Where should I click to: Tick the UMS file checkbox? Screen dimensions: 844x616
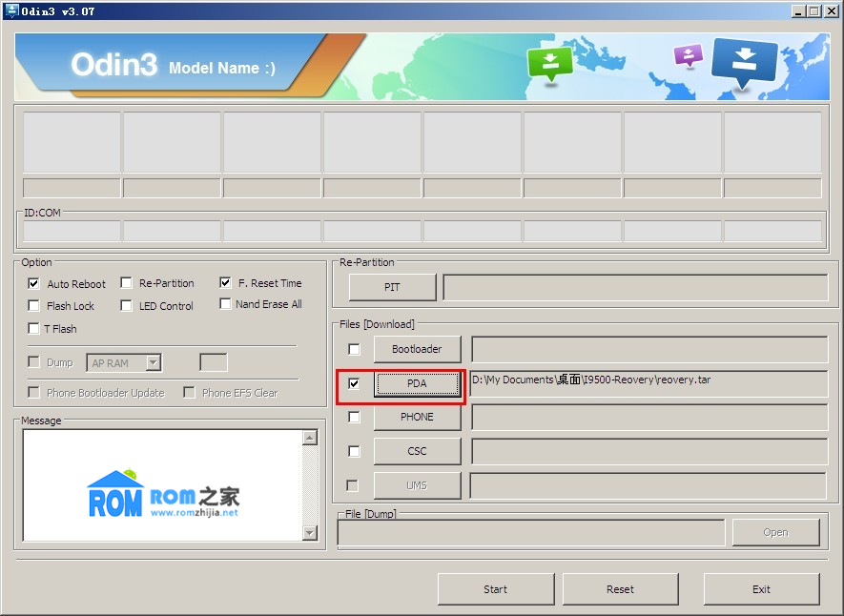click(x=353, y=485)
